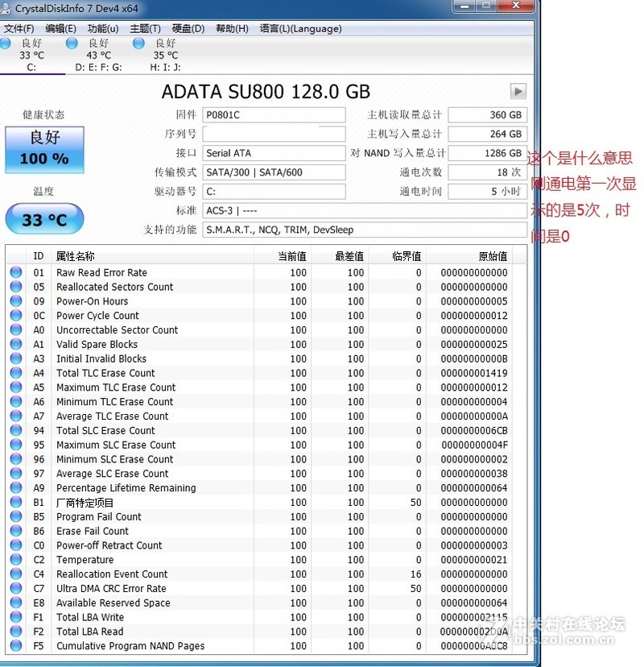Viewport: 644px width, 667px height.
Task: Click the NAND writes total 1286 GB
Action: coord(488,153)
